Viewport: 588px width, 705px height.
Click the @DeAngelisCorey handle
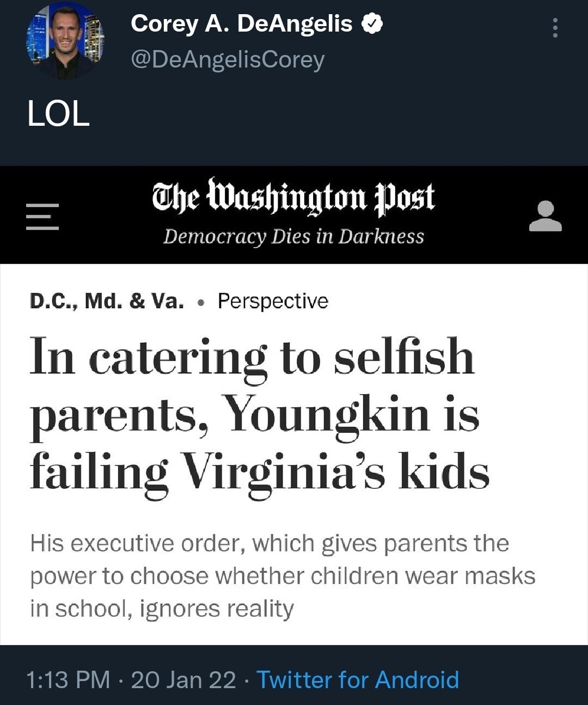tap(227, 59)
